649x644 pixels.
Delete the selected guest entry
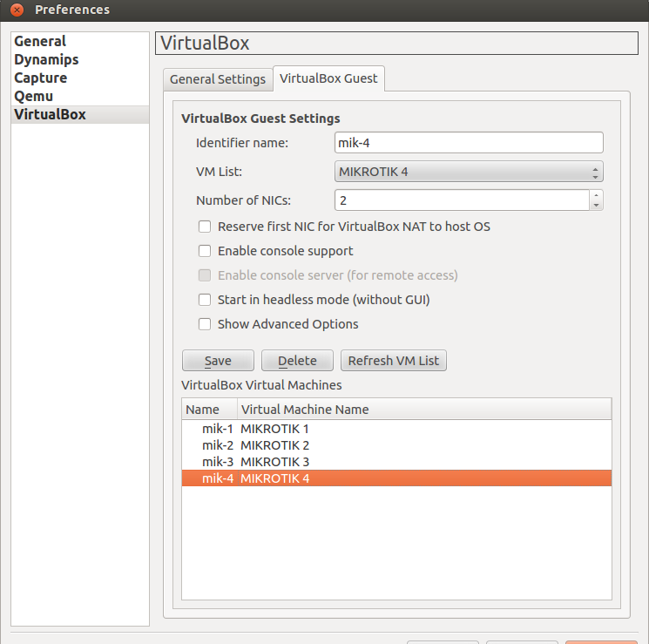tap(297, 361)
